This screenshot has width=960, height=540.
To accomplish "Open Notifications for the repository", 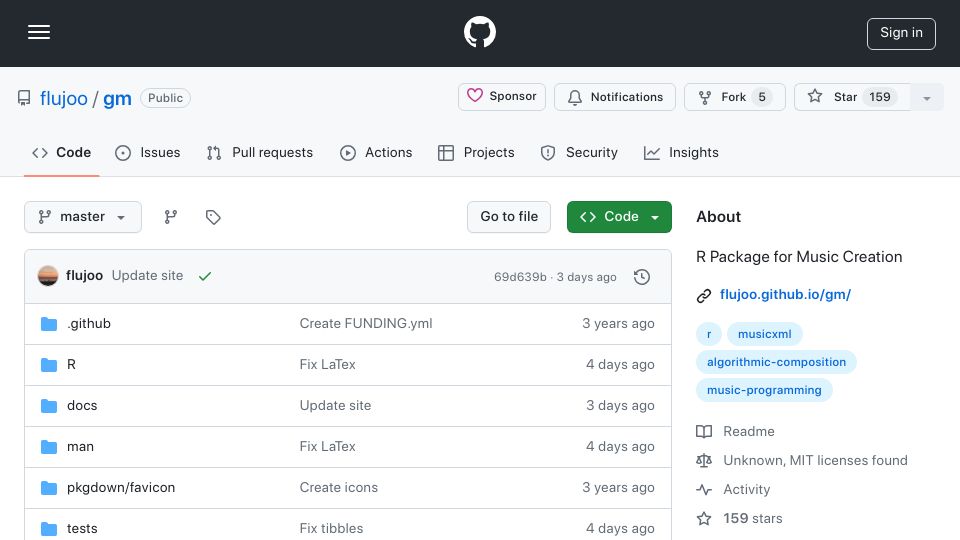I will click(x=615, y=97).
